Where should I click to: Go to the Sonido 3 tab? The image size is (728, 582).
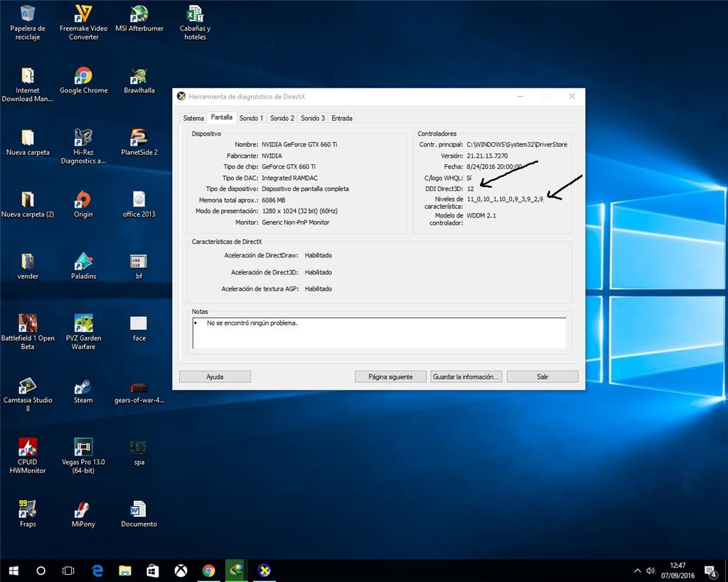[x=313, y=118]
